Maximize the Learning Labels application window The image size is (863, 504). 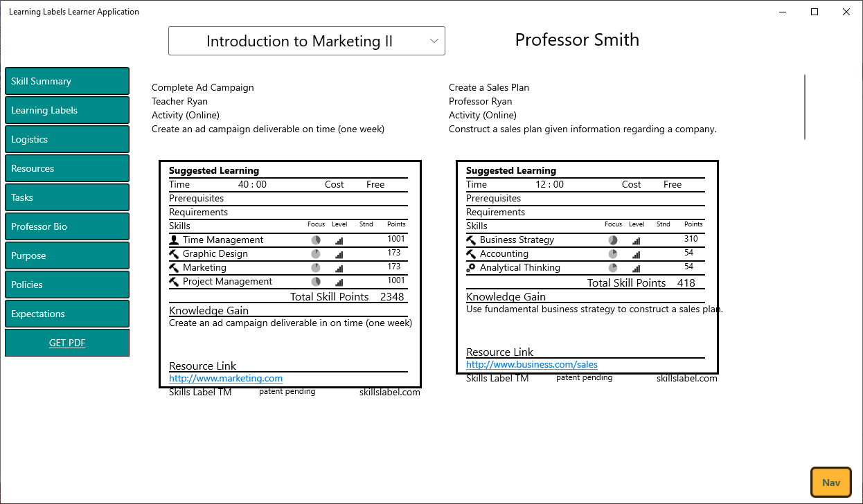click(815, 12)
